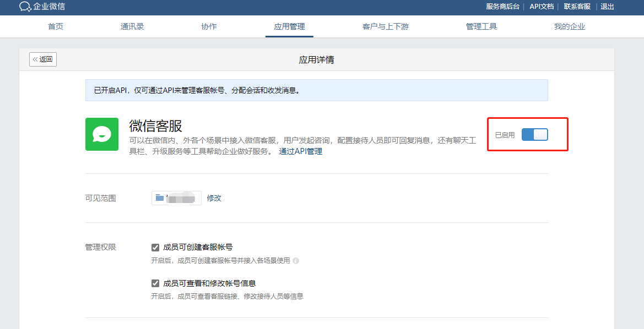
Task: Uncheck 成员可查看和修改帐号信息 checkbox
Action: coord(155,283)
